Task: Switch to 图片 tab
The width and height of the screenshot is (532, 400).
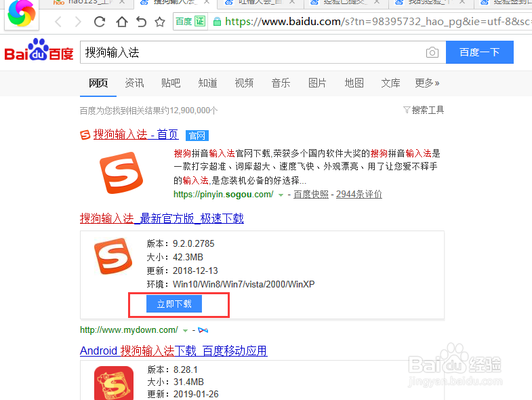Action: (317, 83)
